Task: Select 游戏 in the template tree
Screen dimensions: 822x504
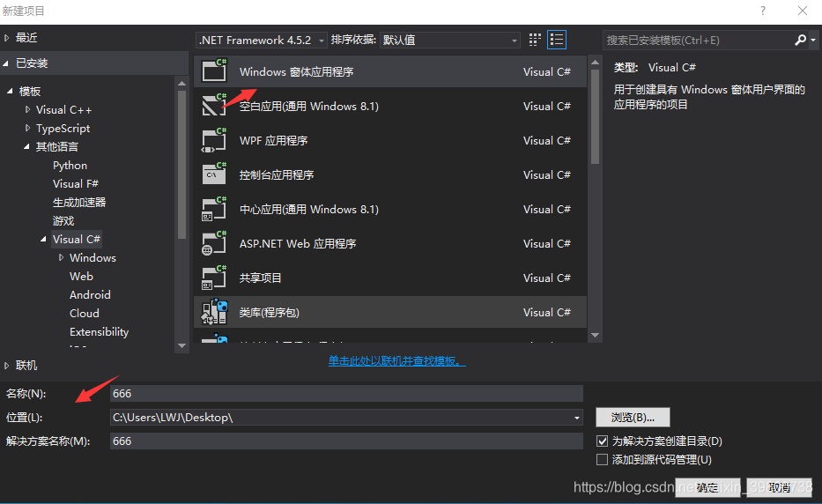Action: (63, 221)
